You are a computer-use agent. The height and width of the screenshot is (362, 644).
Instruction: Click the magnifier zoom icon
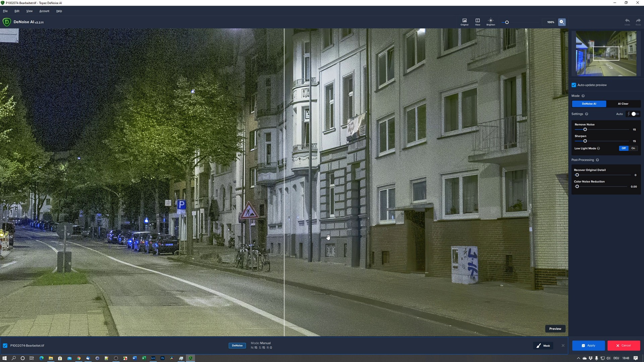(562, 22)
